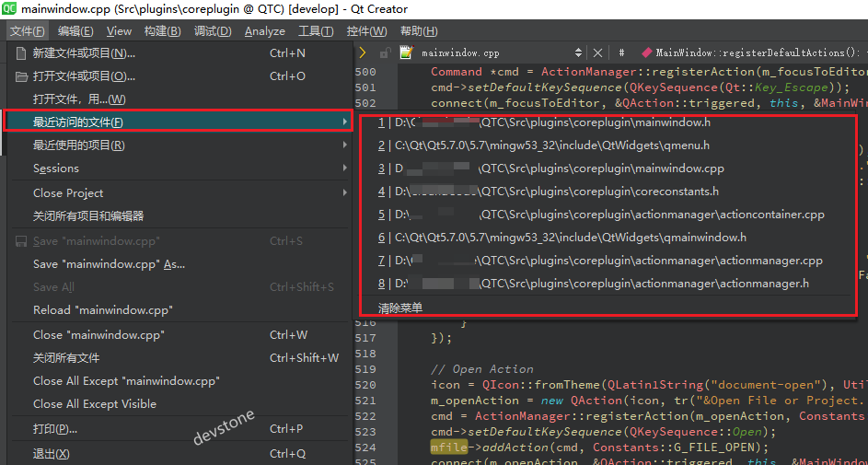
Task: Open the Analyze menu
Action: tap(265, 31)
